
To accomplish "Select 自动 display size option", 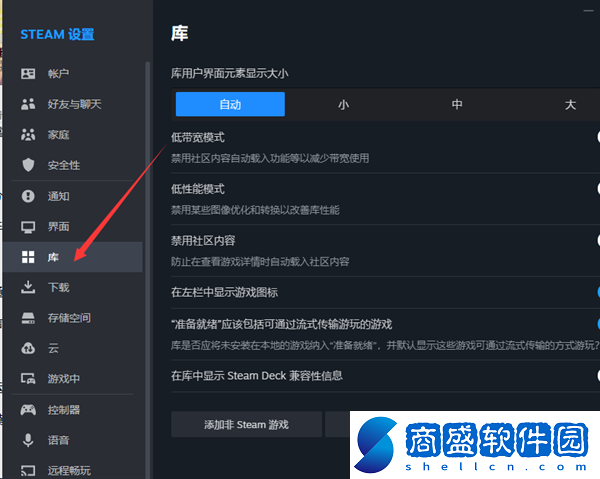I will click(230, 104).
